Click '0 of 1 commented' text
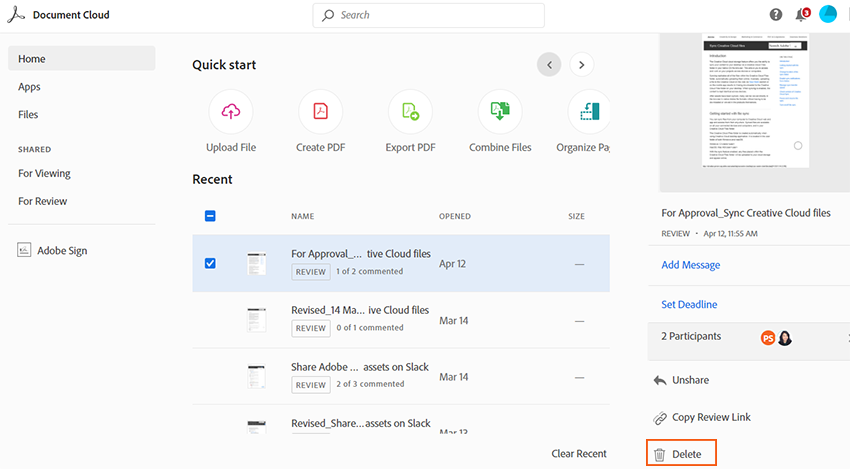Viewport: 850px width, 469px height. (370, 327)
